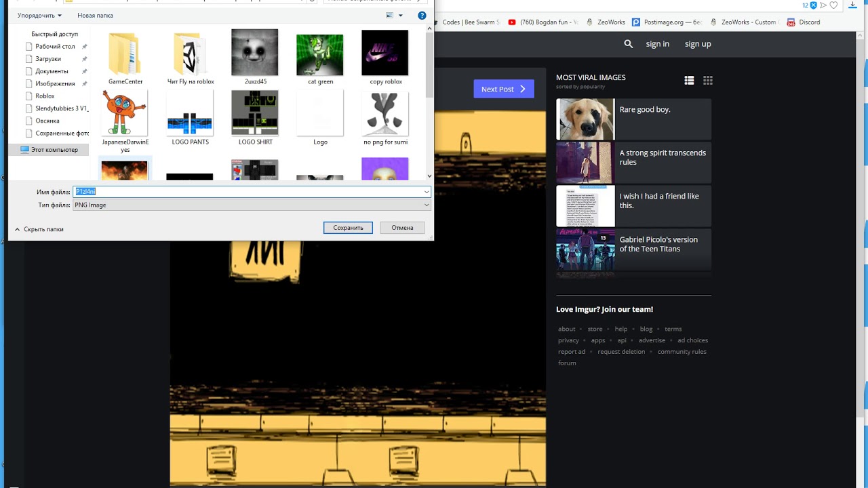Click the file list vertical scrollbar thumb
Screen dimensions: 868x488
tap(429, 64)
